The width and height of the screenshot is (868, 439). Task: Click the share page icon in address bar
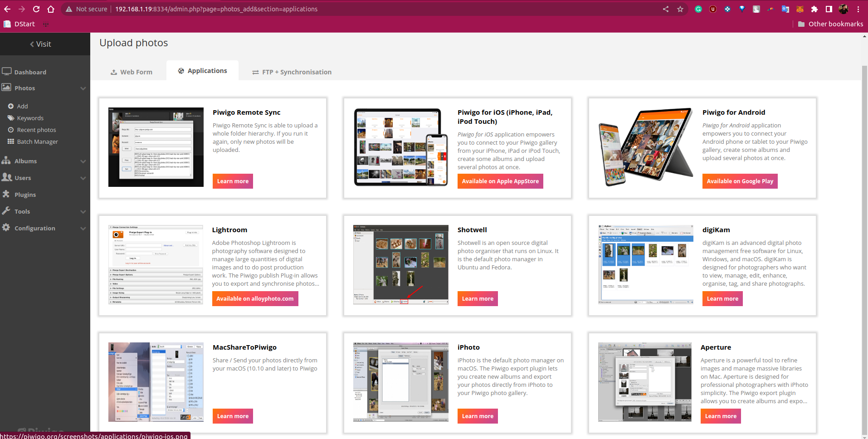(x=666, y=9)
